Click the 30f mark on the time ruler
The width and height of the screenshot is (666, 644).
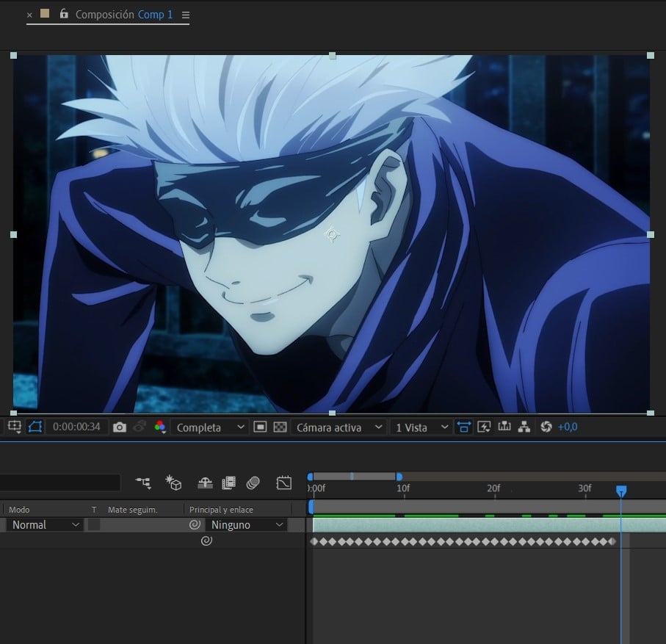(584, 488)
